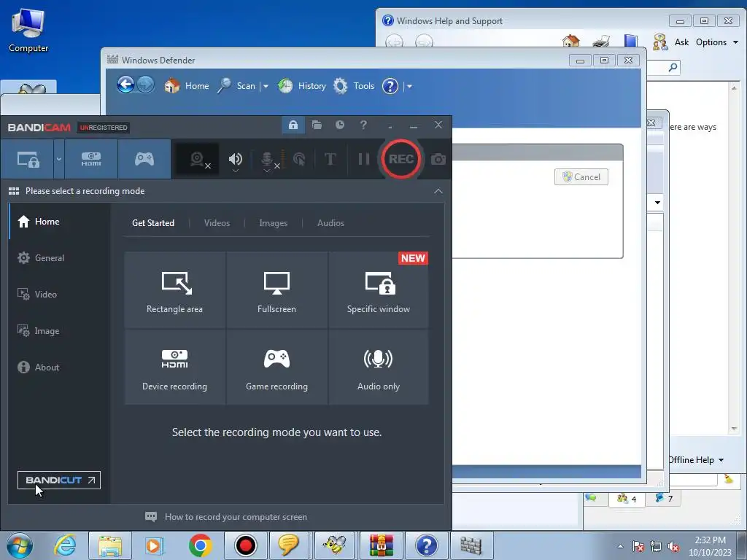Click the search magnifier in Help window
This screenshot has width=747, height=560.
(x=673, y=67)
